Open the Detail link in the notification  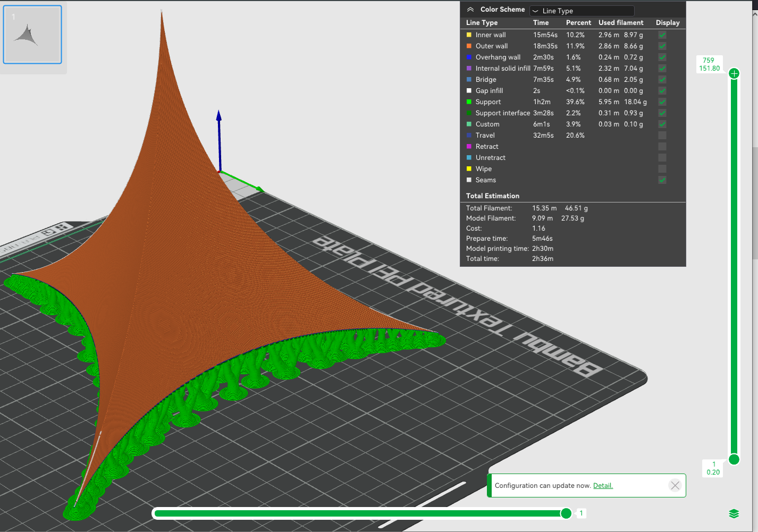[x=603, y=486]
